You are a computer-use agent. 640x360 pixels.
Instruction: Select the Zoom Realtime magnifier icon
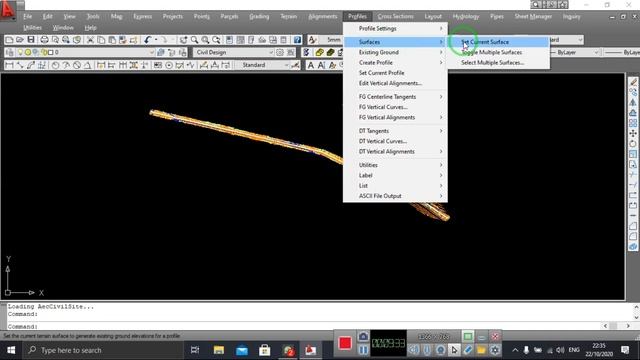pyautogui.click(x=194, y=40)
